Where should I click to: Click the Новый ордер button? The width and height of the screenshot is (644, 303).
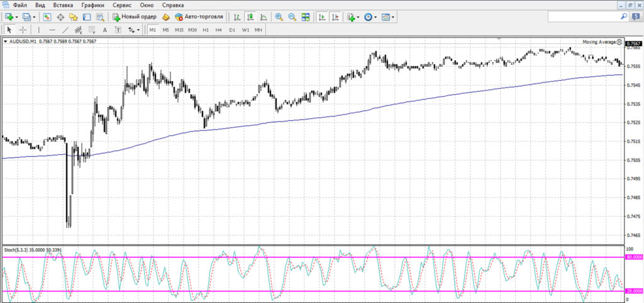pos(135,17)
